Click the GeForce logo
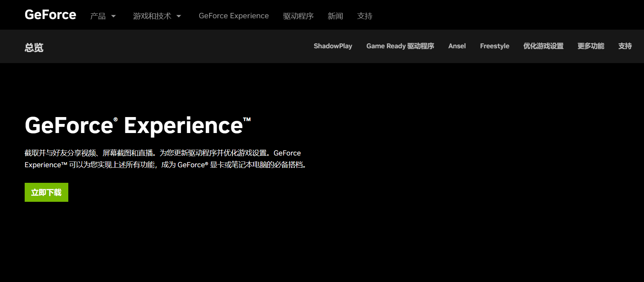Screen dimensions: 644x282 (x=50, y=15)
